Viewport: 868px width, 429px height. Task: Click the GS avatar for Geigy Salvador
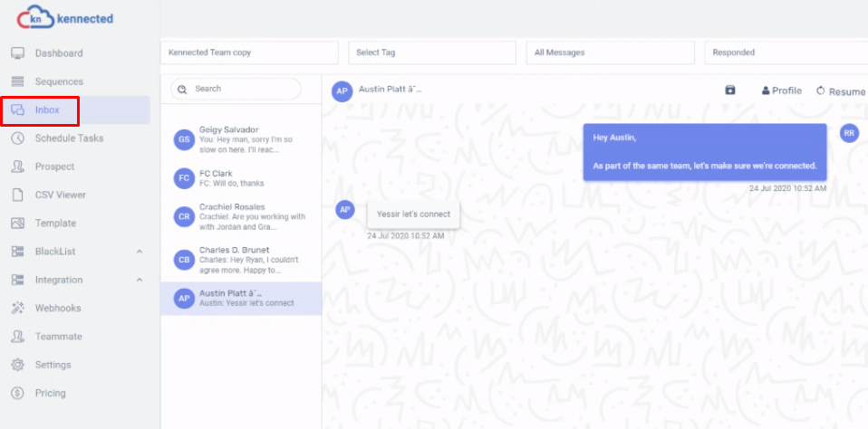tap(184, 140)
